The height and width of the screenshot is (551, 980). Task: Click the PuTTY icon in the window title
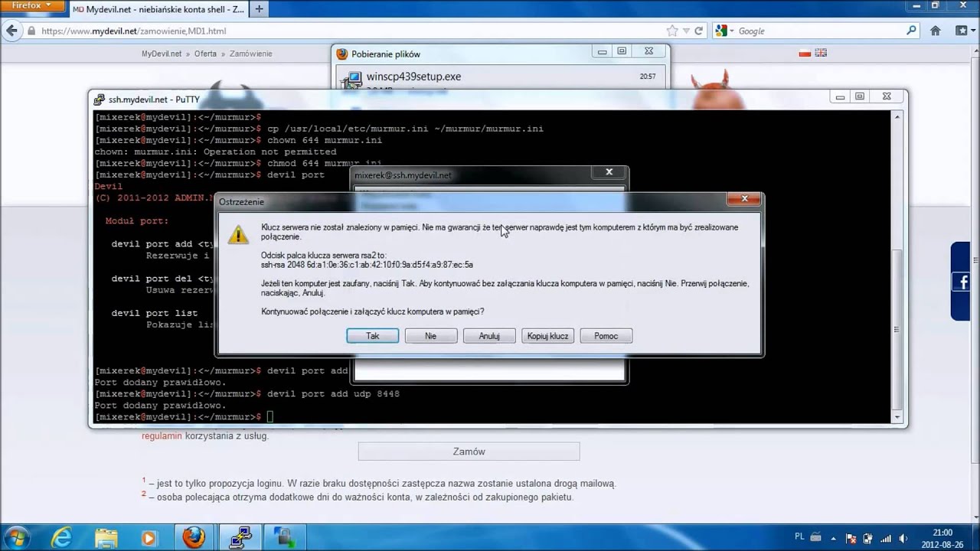tap(100, 99)
